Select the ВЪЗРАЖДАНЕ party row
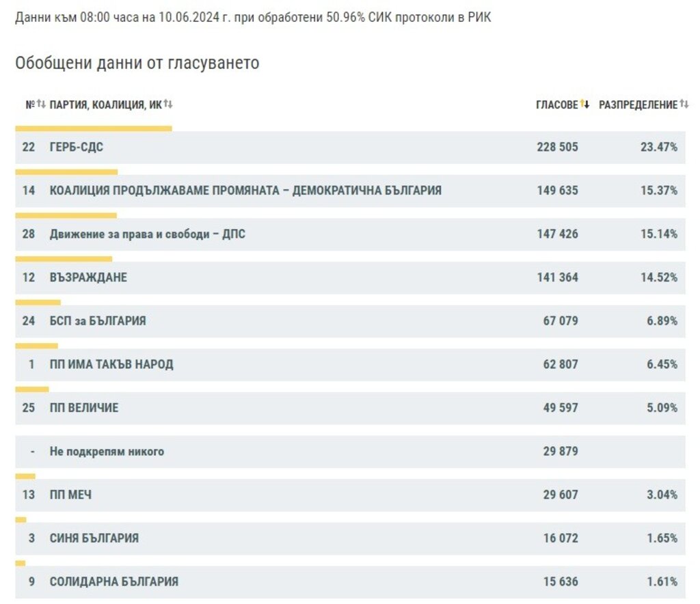The image size is (700, 604). 88,277
